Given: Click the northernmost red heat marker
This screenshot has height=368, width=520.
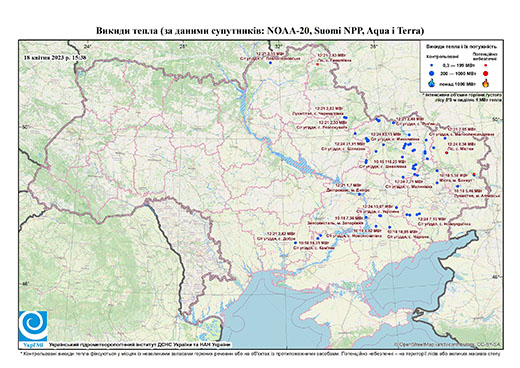Looking at the screenshot, I should [x=318, y=64].
